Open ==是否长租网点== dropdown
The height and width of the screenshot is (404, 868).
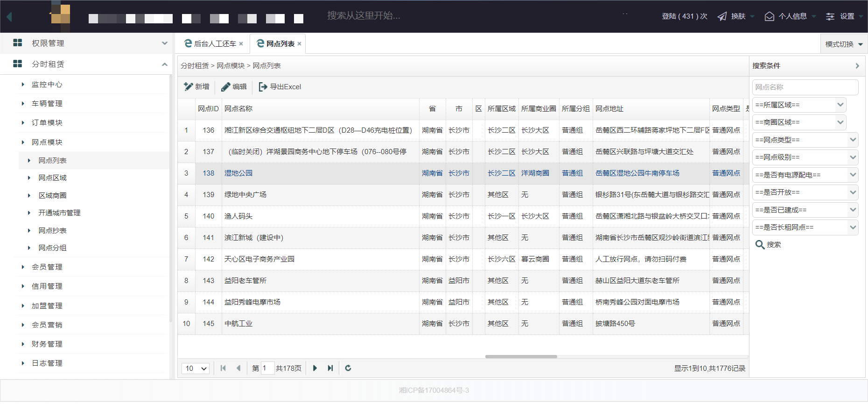coord(805,227)
